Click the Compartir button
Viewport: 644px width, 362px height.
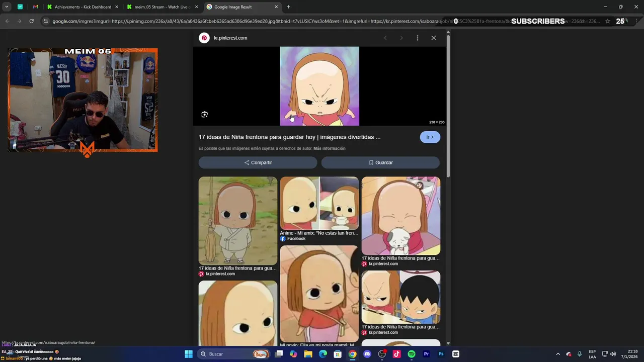point(258,162)
